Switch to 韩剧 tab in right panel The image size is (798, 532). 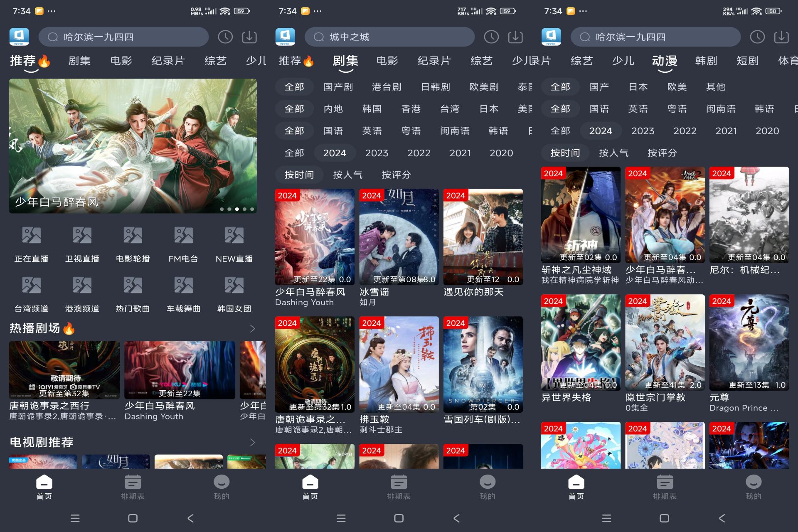click(706, 61)
